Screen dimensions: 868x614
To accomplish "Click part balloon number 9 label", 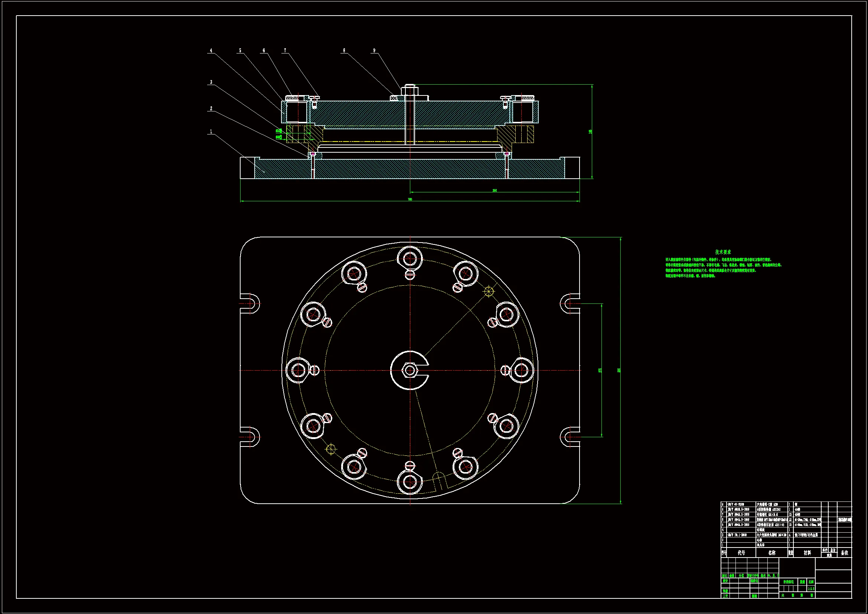I will [x=374, y=50].
